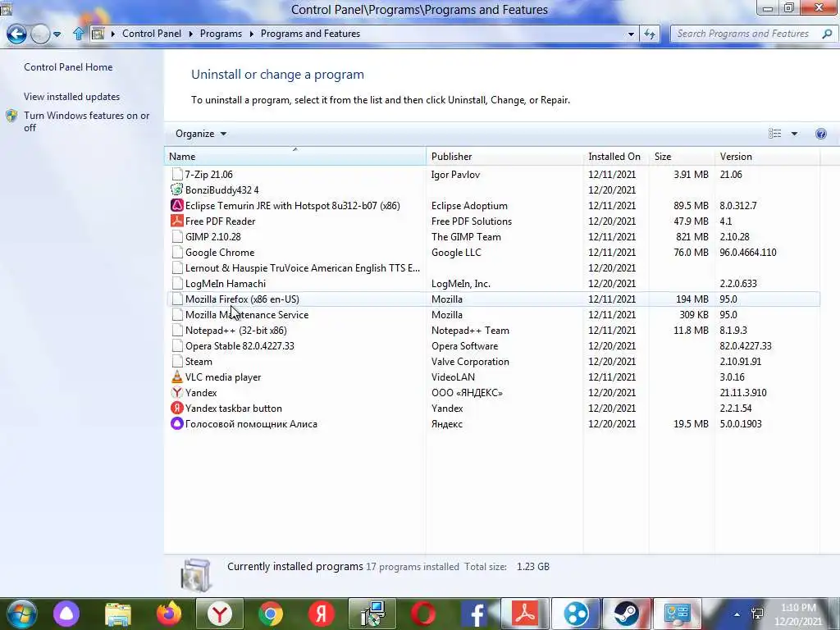This screenshot has width=840, height=630.
Task: Open Facebook shortcut on the taskbar
Action: pyautogui.click(x=474, y=614)
